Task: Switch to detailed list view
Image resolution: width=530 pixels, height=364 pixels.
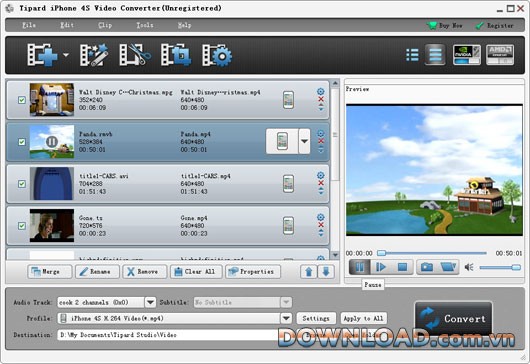Action: pos(435,54)
